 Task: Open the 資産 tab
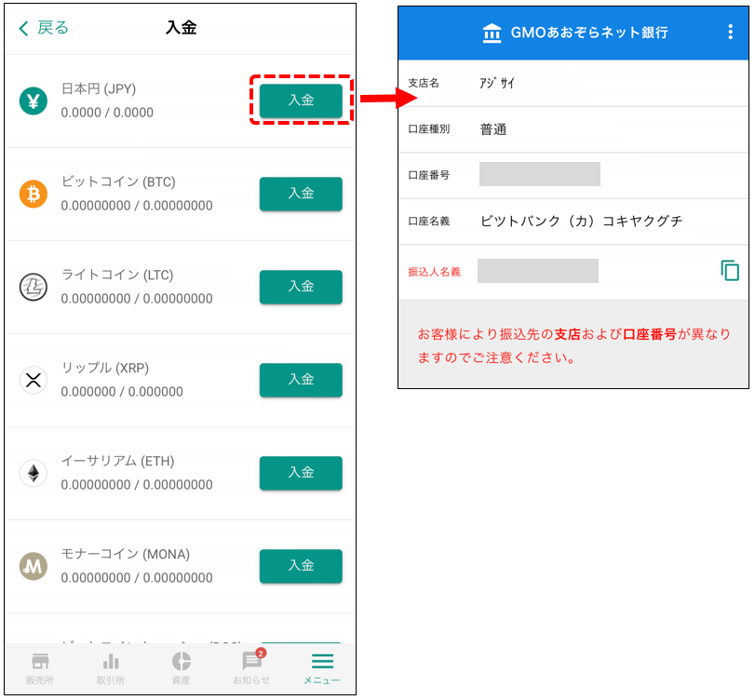pos(181,668)
